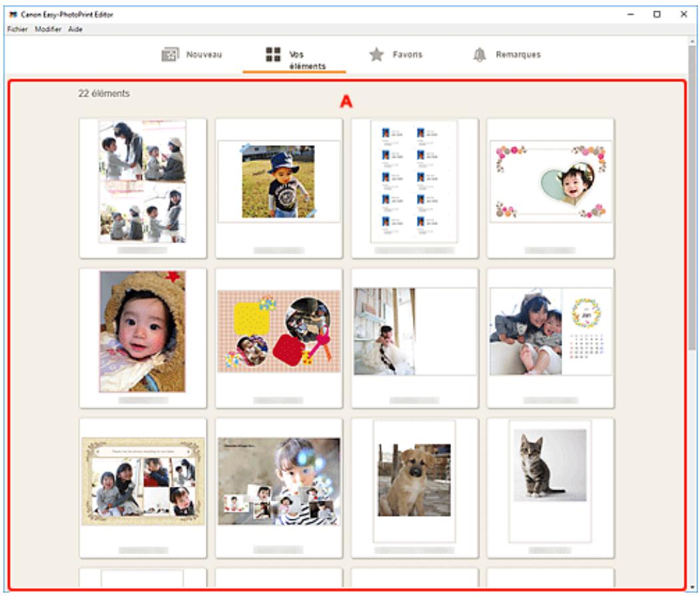Select the baby in bear hood item

(143, 338)
